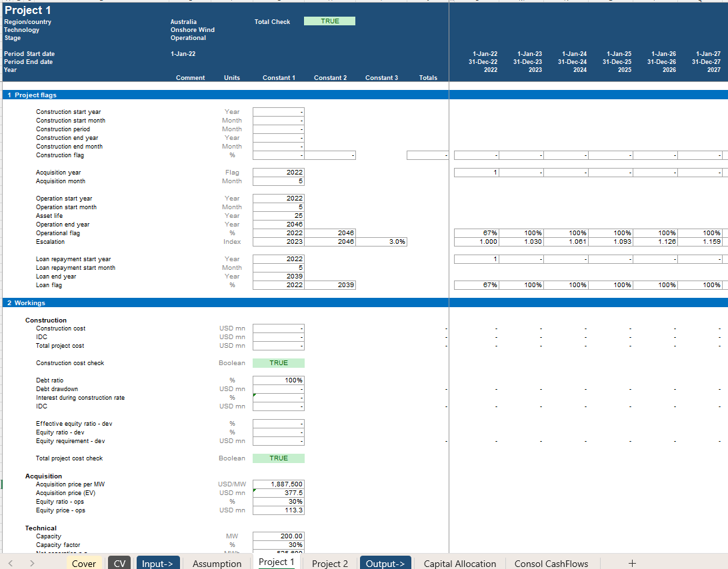Open the Capital Allocation sheet tab
728x569 pixels.
tap(460, 564)
